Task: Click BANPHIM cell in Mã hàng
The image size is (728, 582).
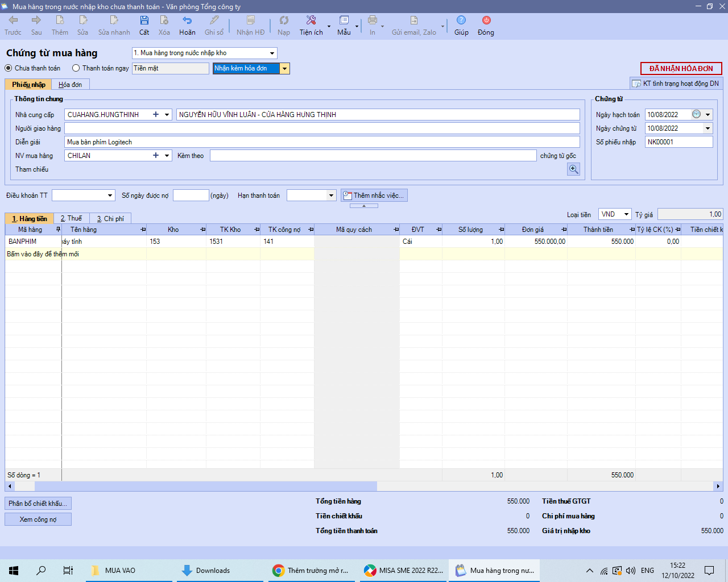Action: coord(33,242)
